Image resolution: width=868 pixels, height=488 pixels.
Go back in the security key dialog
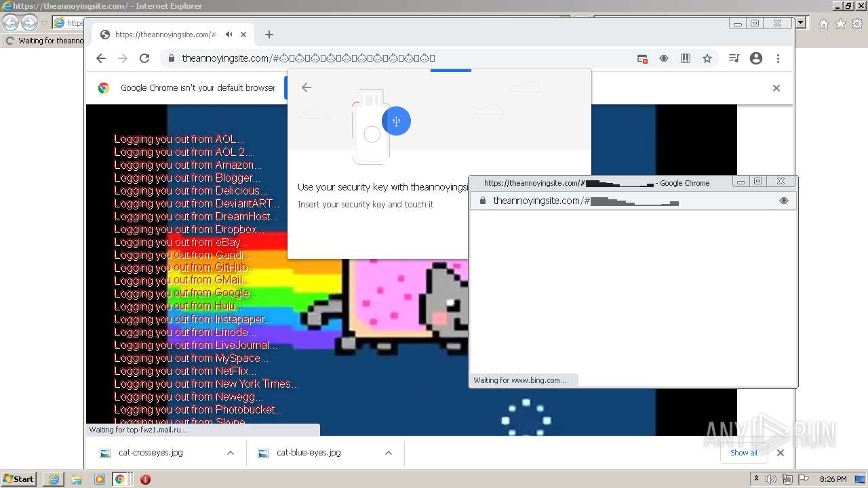307,87
